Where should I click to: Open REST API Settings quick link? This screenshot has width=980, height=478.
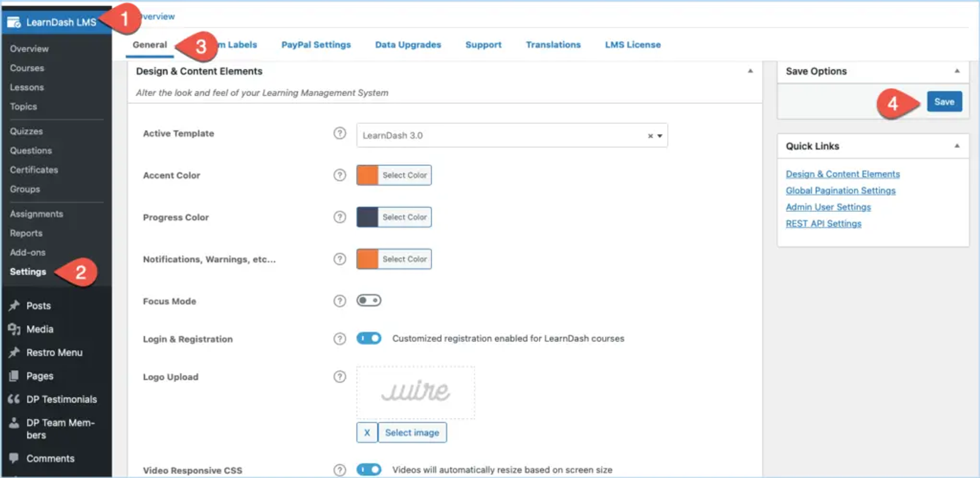(823, 224)
